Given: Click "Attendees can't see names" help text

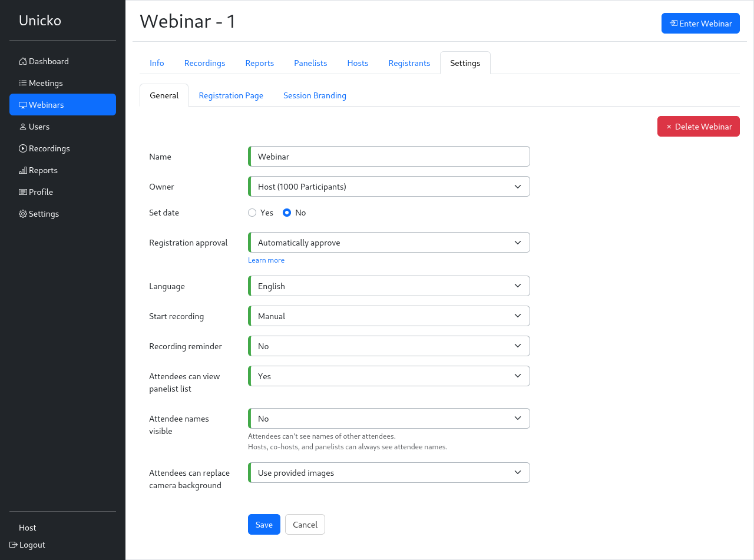Looking at the screenshot, I should coord(322,436).
